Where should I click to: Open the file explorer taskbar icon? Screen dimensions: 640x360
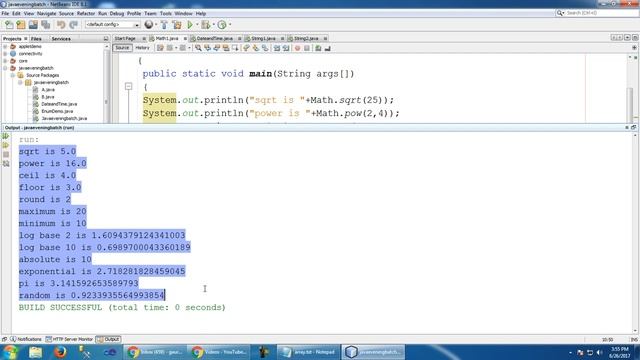(36, 352)
